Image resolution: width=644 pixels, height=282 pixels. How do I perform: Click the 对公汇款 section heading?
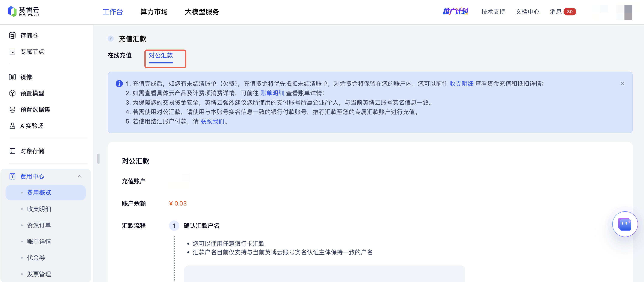(136, 161)
